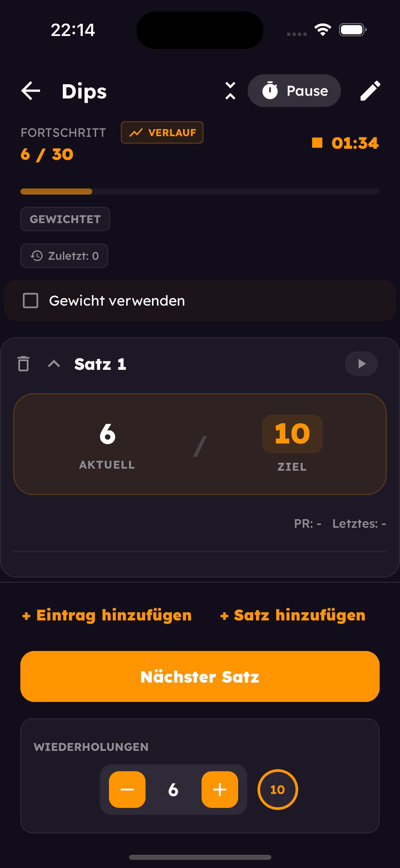Collapse Satz 1 with the chevron
Screen dimensions: 400x868
pyautogui.click(x=54, y=364)
